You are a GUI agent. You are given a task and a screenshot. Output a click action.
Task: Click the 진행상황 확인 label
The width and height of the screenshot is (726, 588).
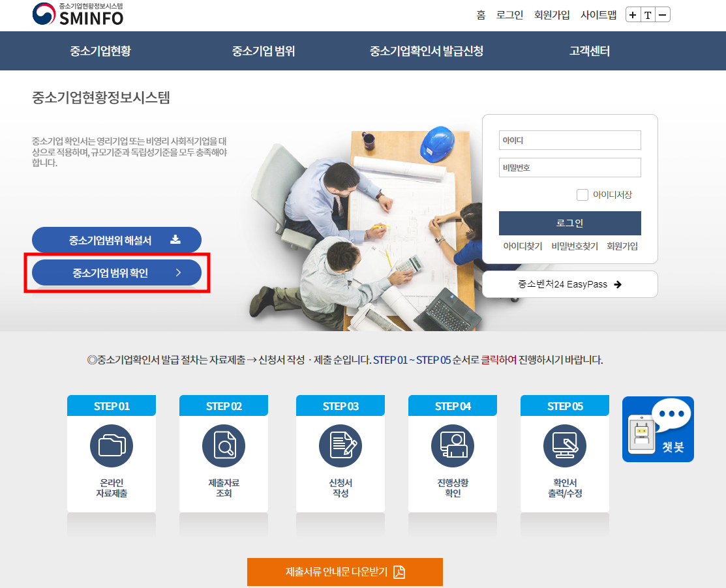(x=453, y=488)
